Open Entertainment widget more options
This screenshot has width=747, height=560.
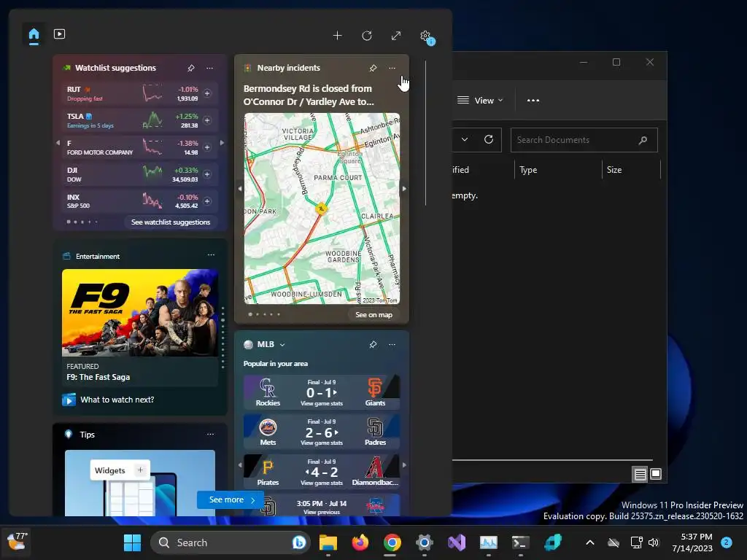(x=211, y=255)
